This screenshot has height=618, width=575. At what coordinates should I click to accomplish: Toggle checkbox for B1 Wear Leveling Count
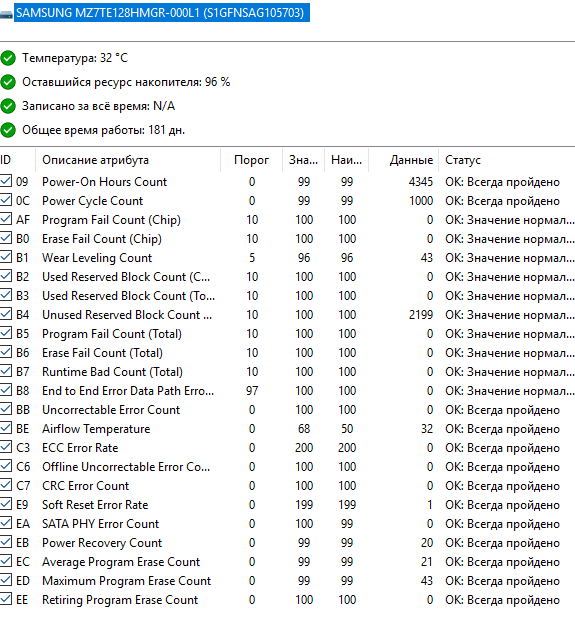point(6,257)
